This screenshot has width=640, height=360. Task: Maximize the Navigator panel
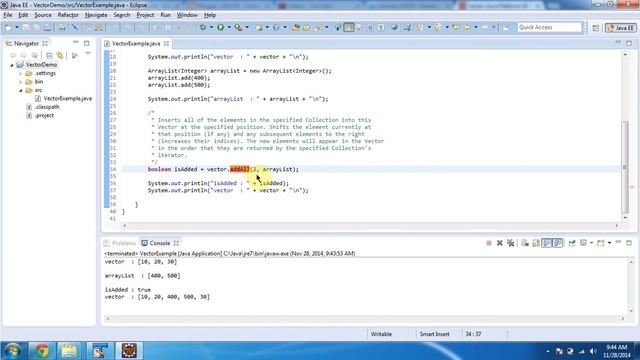point(87,43)
